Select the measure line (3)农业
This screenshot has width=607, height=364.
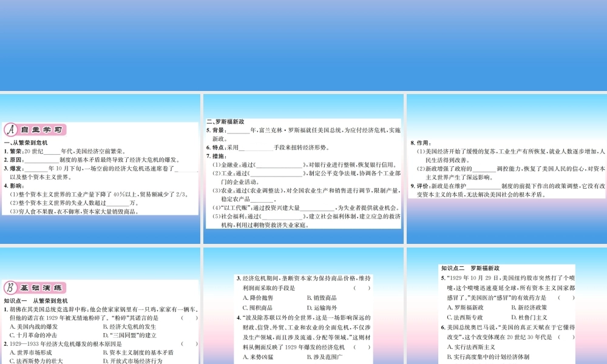point(306,195)
